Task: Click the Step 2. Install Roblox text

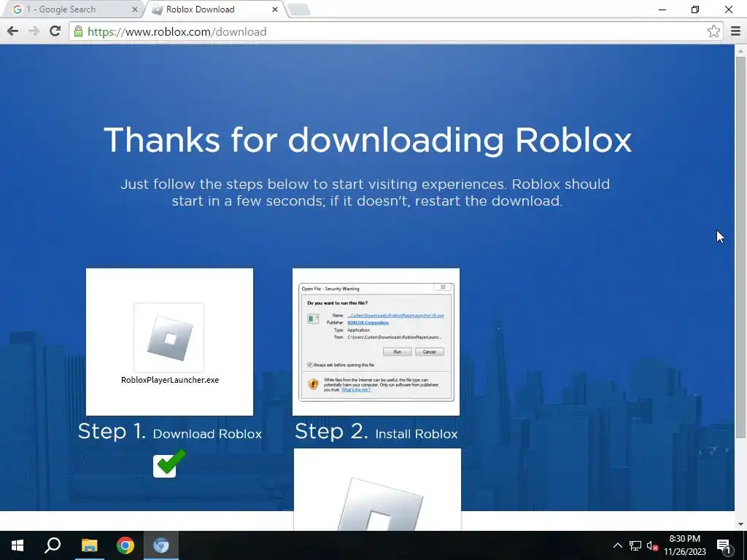Action: pos(376,432)
